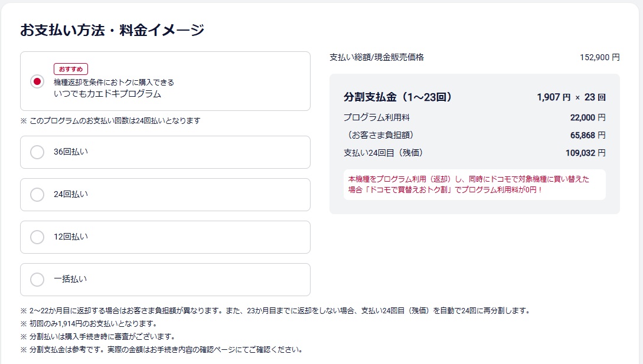Click the 12回払い label text
The image size is (643, 364).
click(70, 237)
